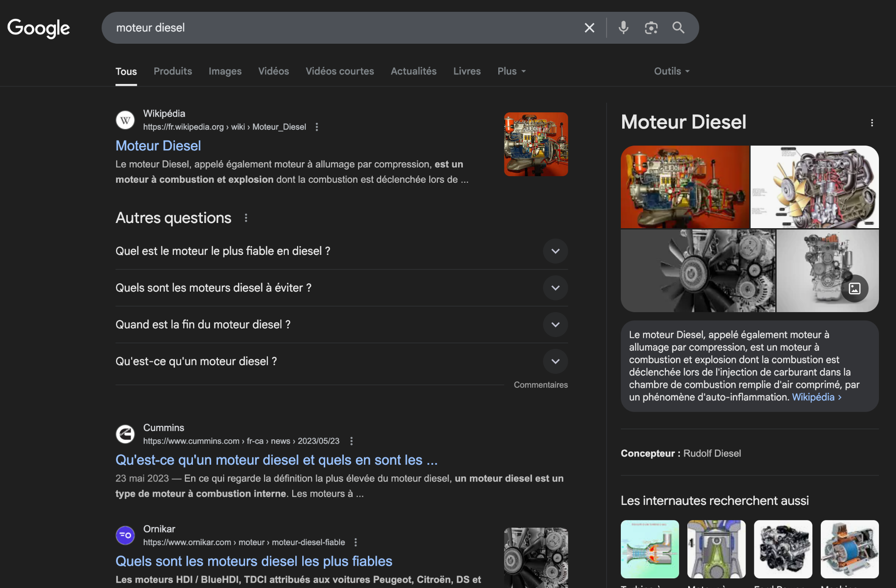This screenshot has height=588, width=896.
Task: Open red-background cutaway engine image in panel
Action: (x=685, y=187)
